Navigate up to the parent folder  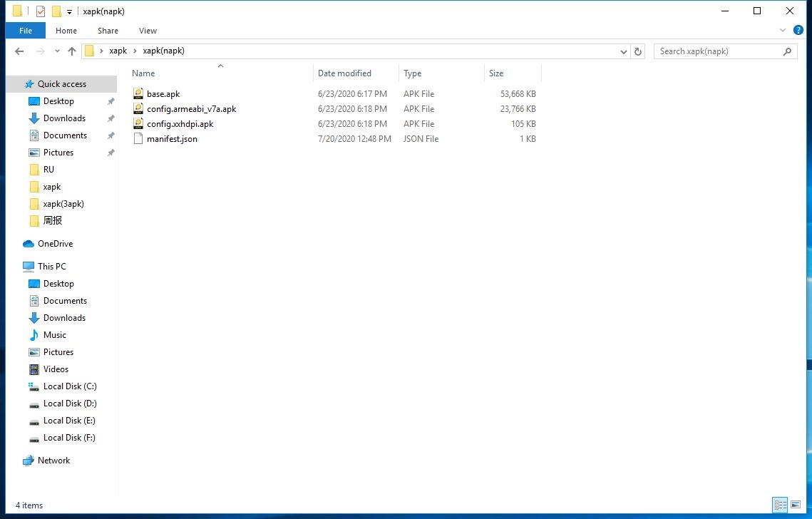point(72,51)
